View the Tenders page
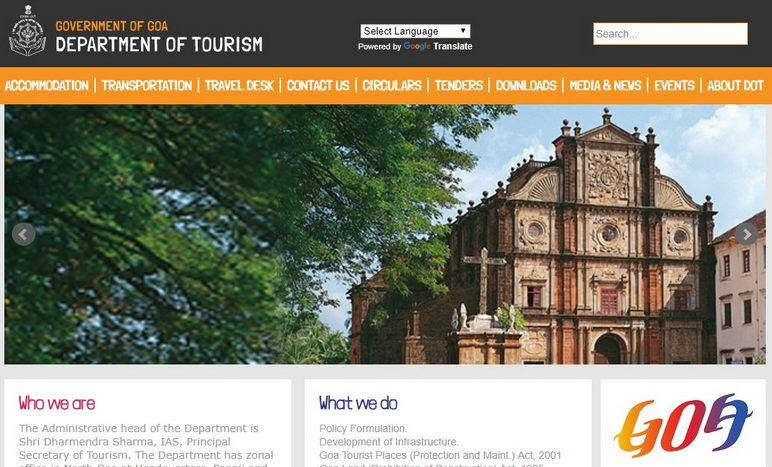 (459, 86)
